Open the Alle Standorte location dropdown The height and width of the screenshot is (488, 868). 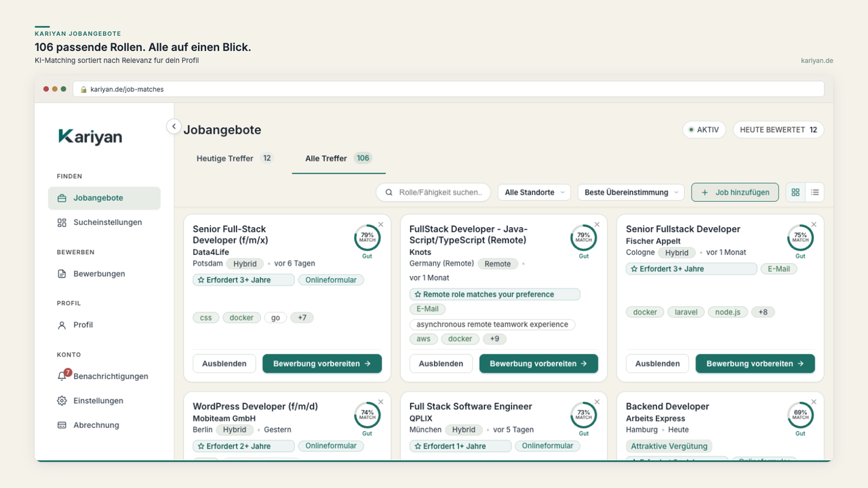[x=534, y=192]
